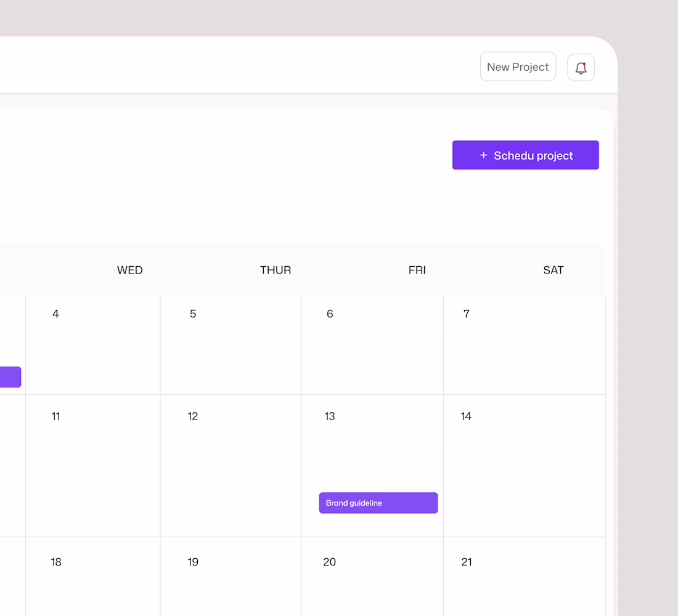Click the New Project button
The image size is (678, 616).
click(x=518, y=67)
